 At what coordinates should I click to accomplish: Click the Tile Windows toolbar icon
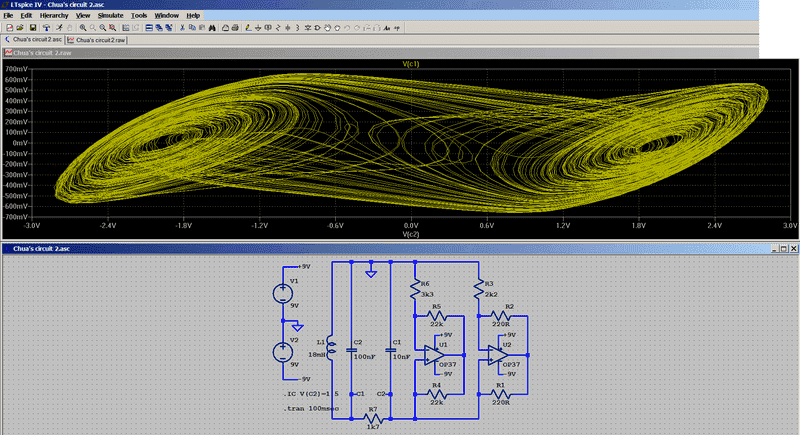coord(149,27)
